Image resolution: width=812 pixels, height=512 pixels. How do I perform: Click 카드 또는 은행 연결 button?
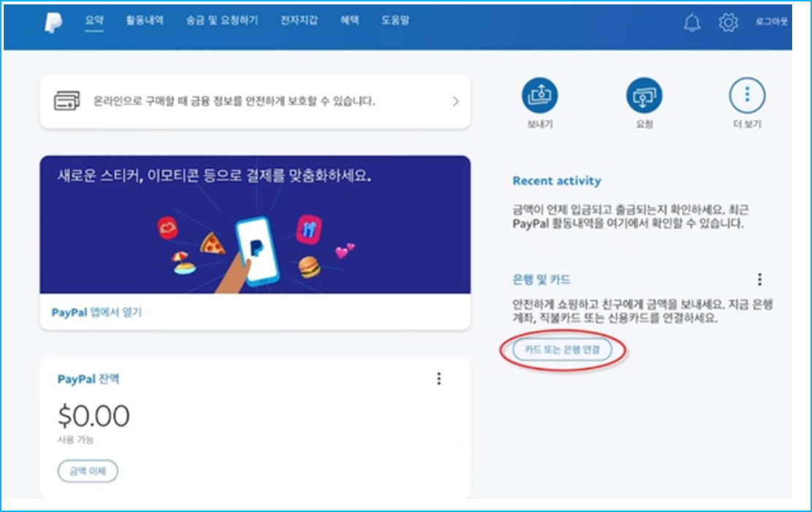point(562,349)
